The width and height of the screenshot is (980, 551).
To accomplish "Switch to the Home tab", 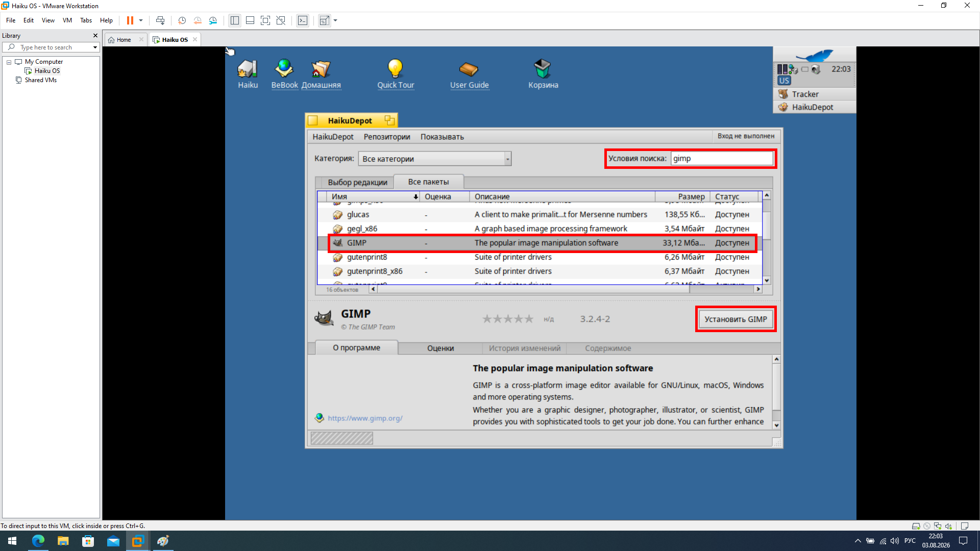I will pyautogui.click(x=124, y=40).
